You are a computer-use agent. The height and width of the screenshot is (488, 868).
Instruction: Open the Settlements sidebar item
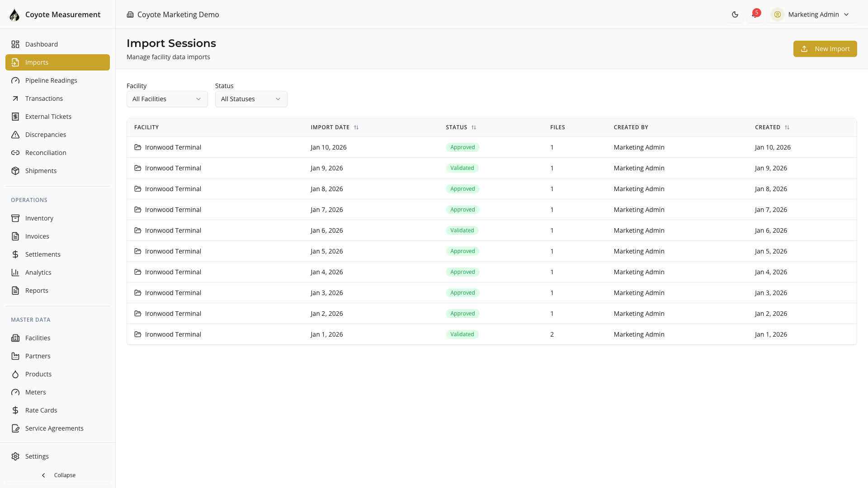pyautogui.click(x=42, y=254)
